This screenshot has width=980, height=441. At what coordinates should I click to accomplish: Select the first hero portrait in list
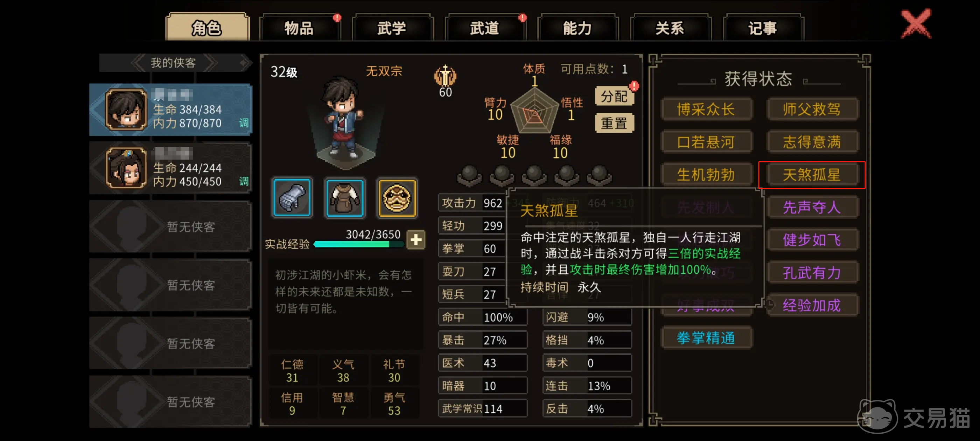(x=126, y=110)
